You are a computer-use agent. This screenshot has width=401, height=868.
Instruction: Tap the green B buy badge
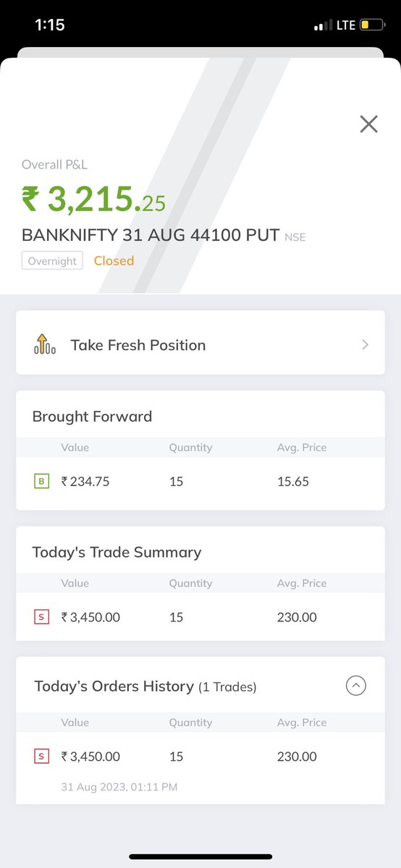pyautogui.click(x=41, y=481)
